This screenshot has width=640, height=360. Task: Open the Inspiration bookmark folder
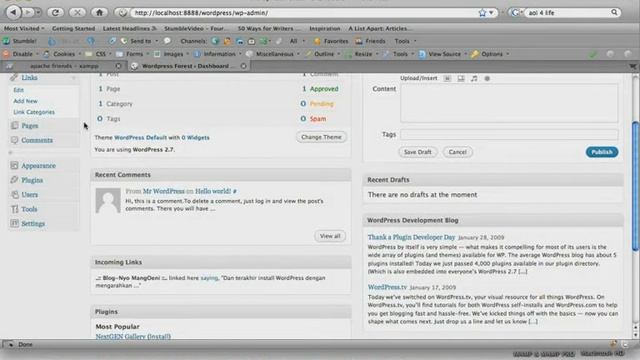click(324, 29)
